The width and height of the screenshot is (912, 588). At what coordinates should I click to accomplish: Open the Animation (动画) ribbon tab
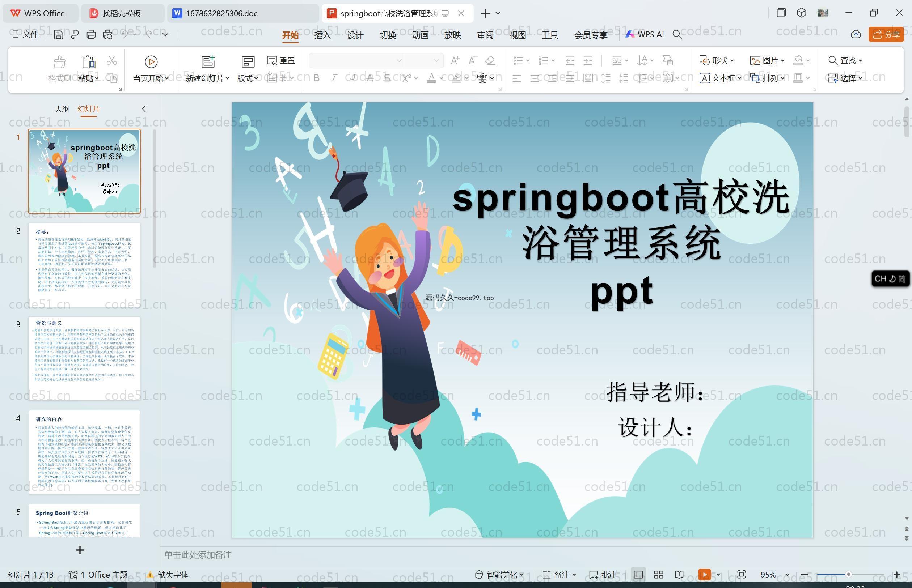coord(420,35)
